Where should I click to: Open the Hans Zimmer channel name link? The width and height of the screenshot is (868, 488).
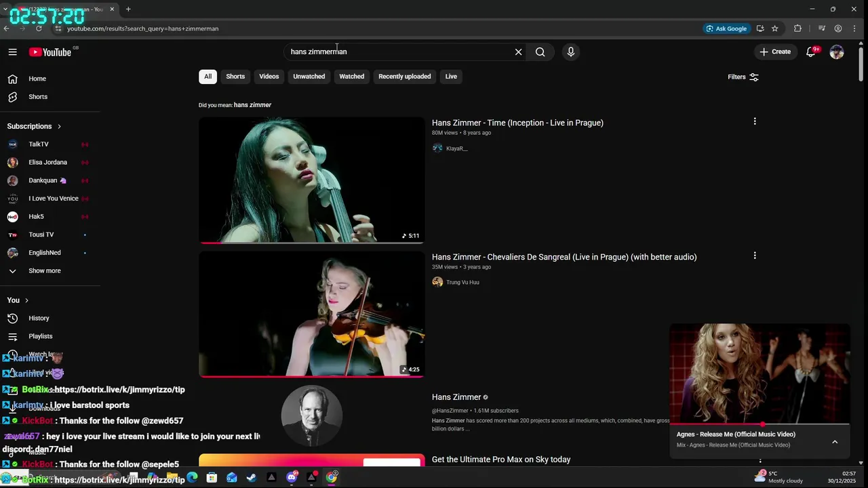tap(456, 397)
